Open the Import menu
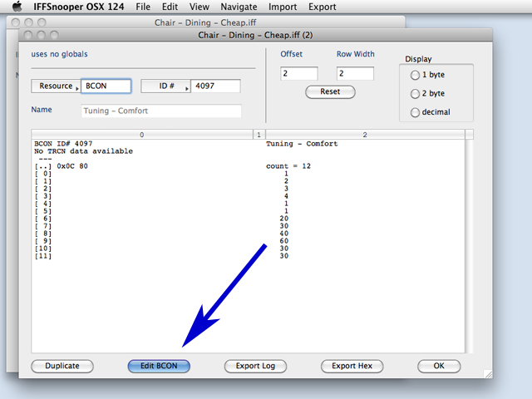Image resolution: width=532 pixels, height=399 pixels. click(x=283, y=7)
